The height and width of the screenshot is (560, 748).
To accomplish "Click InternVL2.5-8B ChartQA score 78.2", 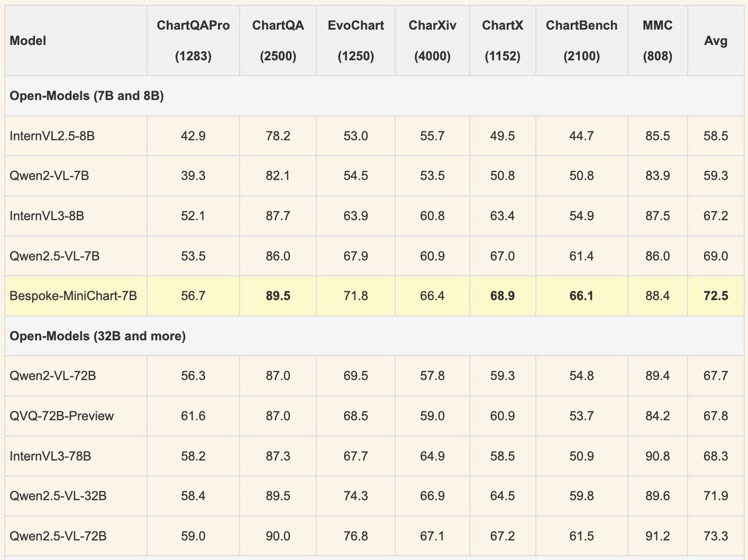I will 279,136.
